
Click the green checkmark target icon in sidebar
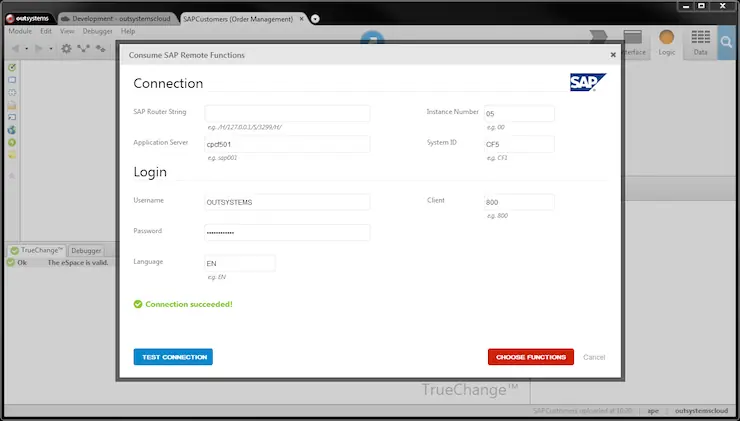[12, 67]
